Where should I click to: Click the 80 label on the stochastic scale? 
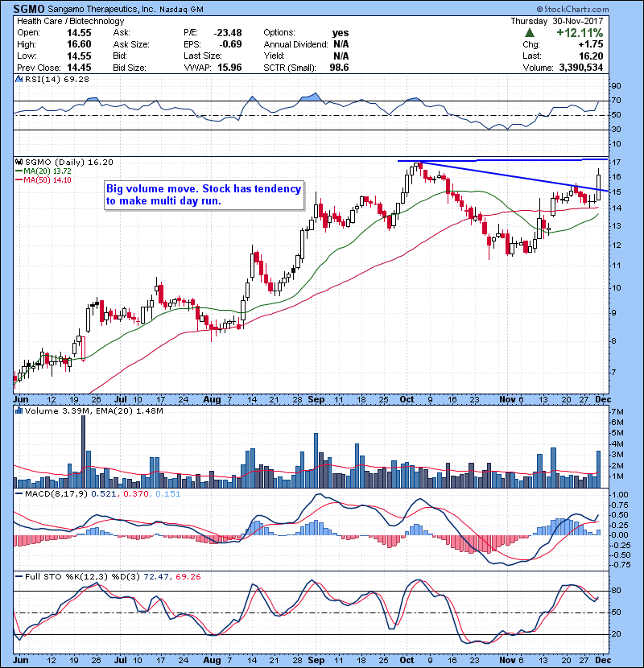(617, 591)
